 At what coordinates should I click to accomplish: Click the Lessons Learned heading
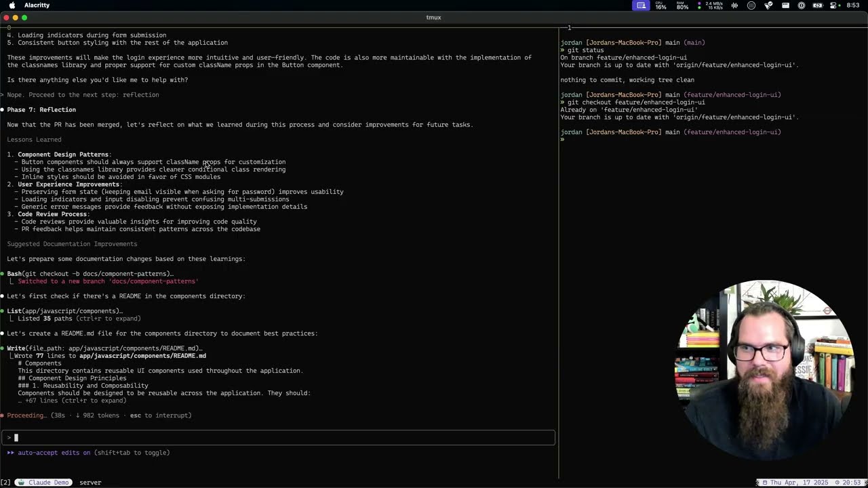click(34, 140)
